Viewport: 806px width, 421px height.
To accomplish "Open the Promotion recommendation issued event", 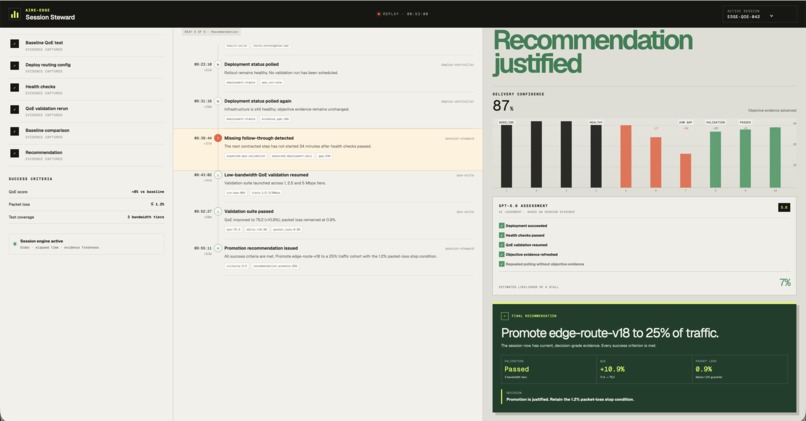I will click(x=261, y=248).
